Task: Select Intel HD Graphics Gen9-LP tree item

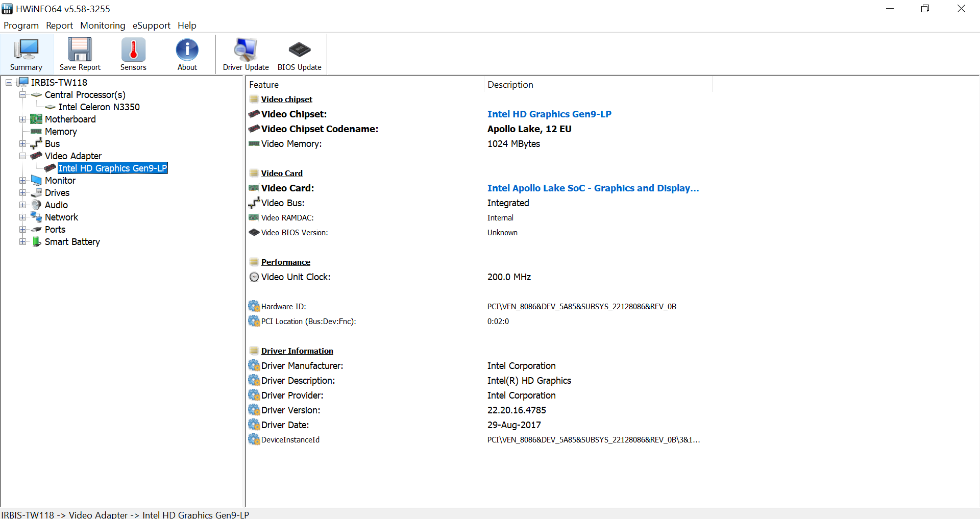Action: point(113,168)
